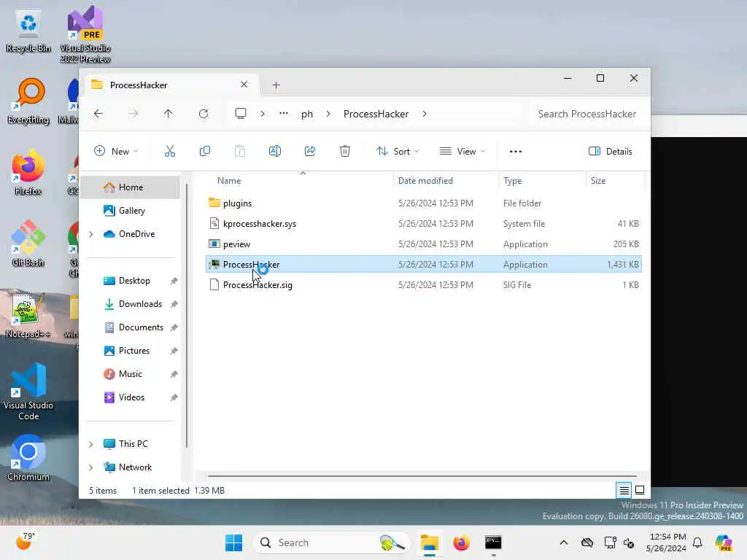This screenshot has width=747, height=560.
Task: Open the Windows Start button
Action: click(x=233, y=542)
